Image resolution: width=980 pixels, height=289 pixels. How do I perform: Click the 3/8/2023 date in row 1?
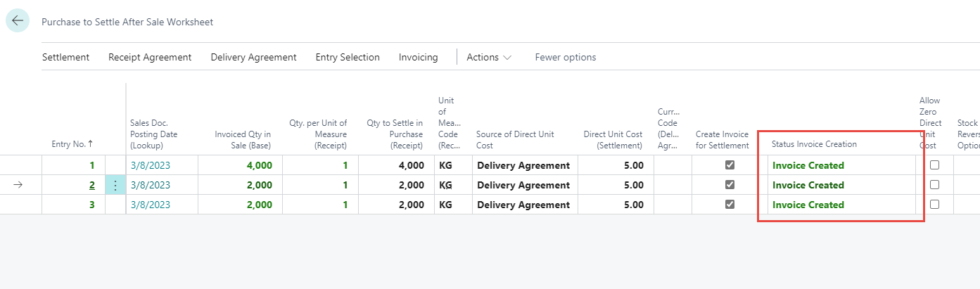[151, 166]
